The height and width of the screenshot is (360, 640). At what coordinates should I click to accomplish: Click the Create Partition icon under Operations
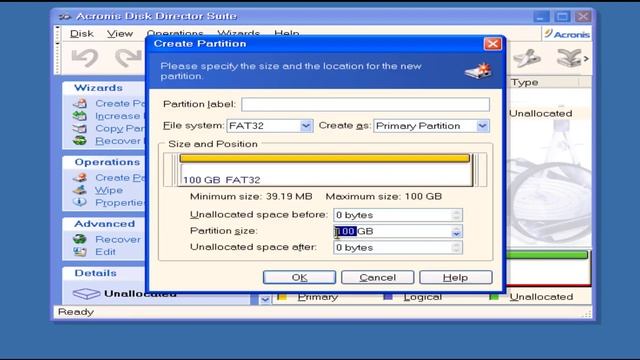click(80, 178)
